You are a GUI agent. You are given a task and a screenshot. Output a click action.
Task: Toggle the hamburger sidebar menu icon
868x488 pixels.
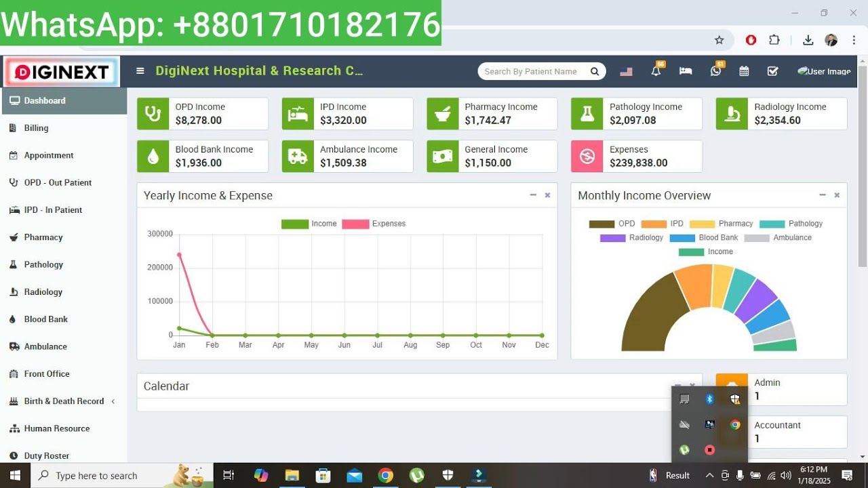tap(140, 71)
